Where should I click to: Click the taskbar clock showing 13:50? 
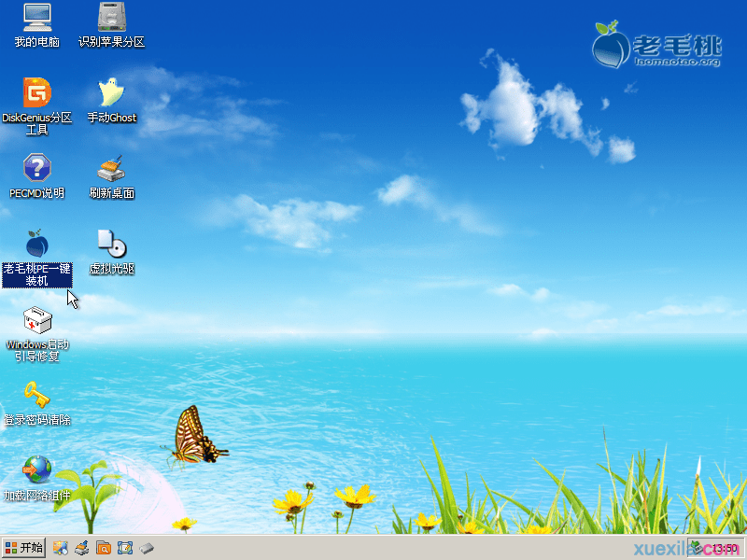click(726, 549)
